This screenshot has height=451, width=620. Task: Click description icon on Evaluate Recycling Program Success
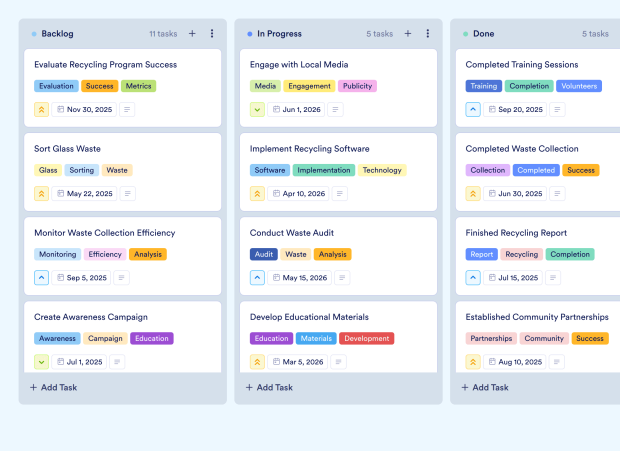coord(127,109)
